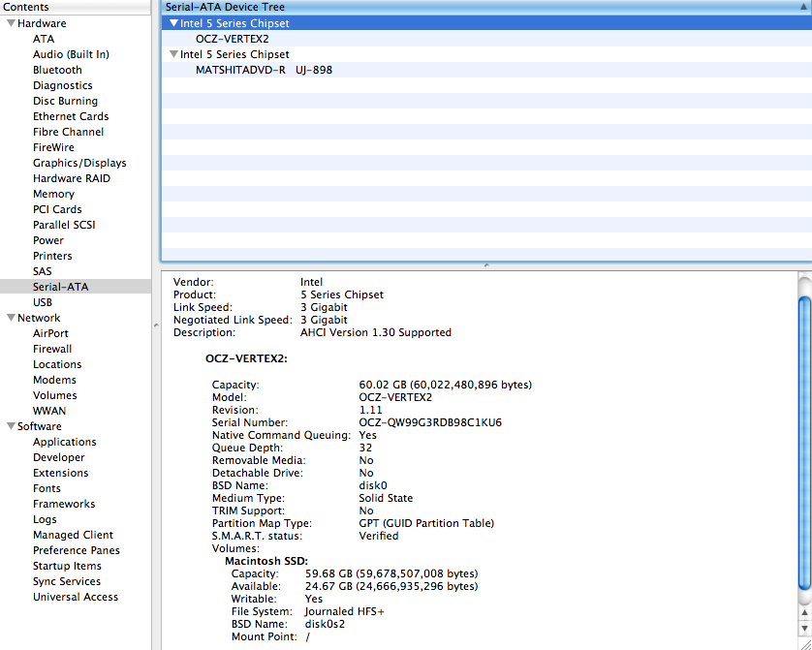
Task: Click the S.M.A.R.T. status 'Verified' value
Action: point(379,536)
